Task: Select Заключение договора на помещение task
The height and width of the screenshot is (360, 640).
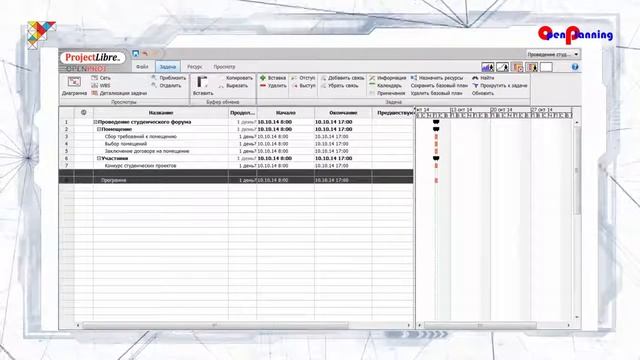Action: pyautogui.click(x=147, y=151)
